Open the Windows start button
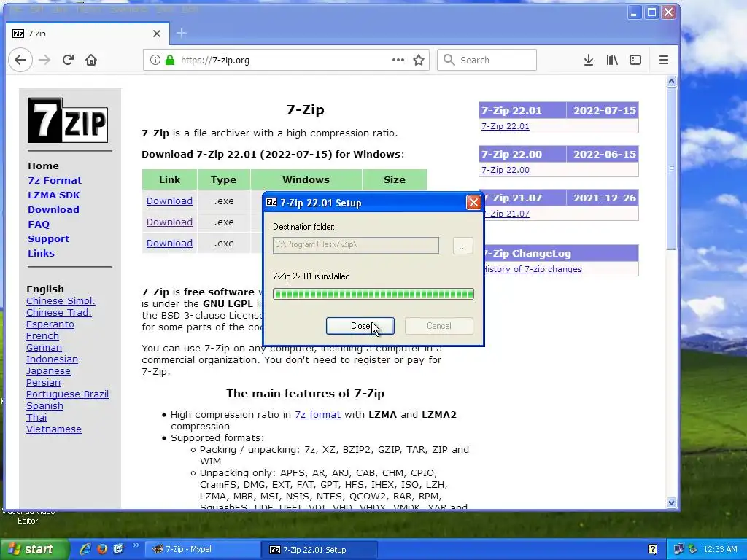 pyautogui.click(x=34, y=550)
